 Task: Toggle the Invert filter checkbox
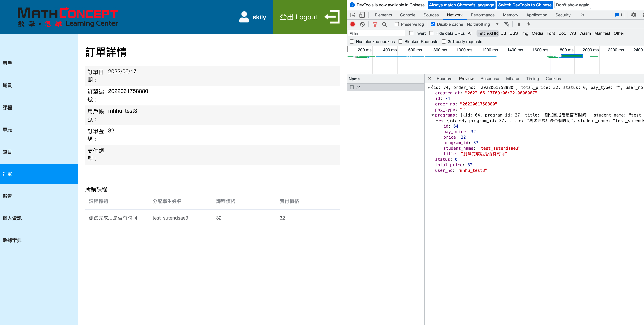tap(411, 33)
